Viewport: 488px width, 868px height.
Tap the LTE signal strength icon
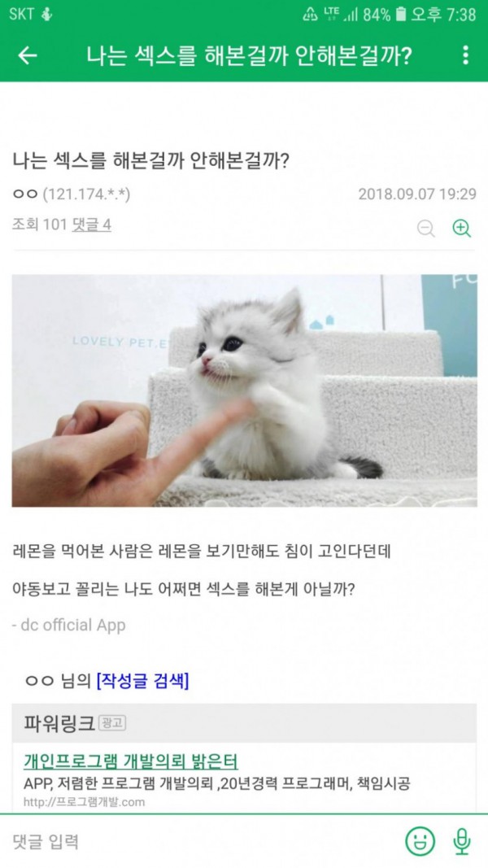(340, 15)
